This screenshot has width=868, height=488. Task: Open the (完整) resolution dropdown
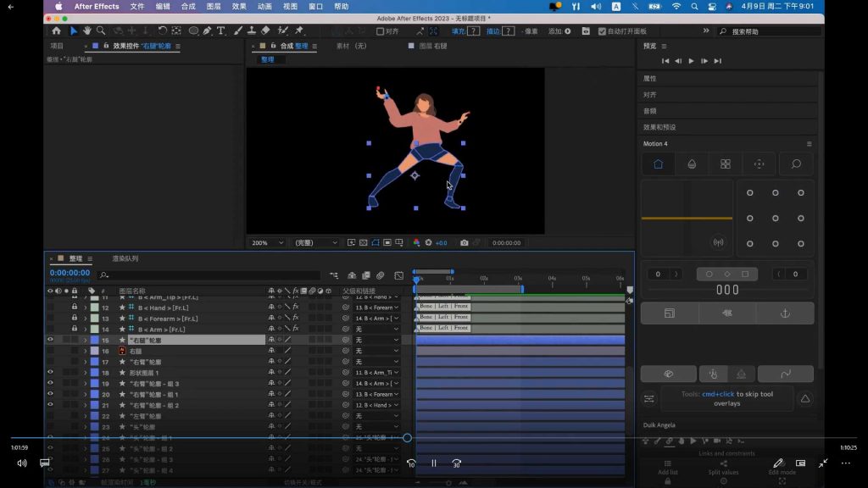tap(315, 243)
